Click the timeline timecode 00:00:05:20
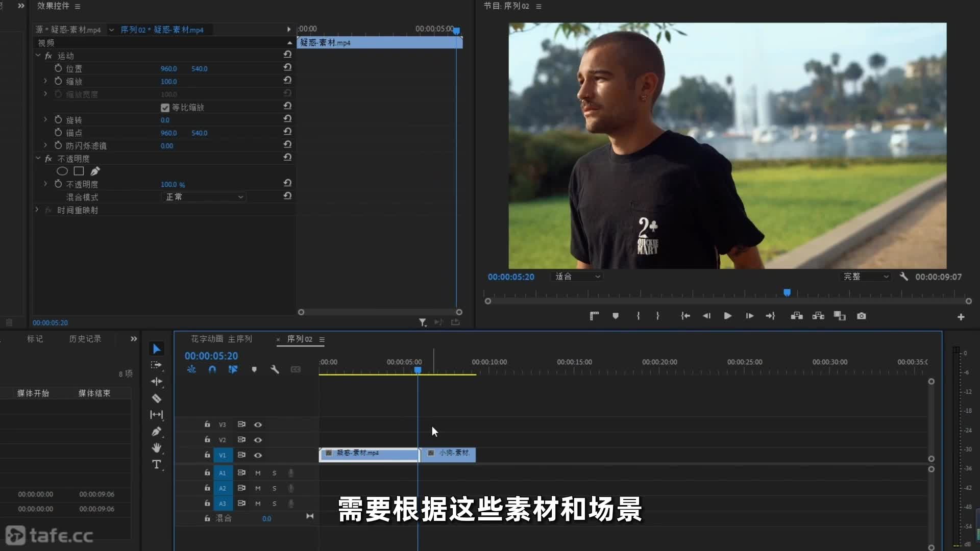Image resolution: width=980 pixels, height=551 pixels. (x=211, y=356)
